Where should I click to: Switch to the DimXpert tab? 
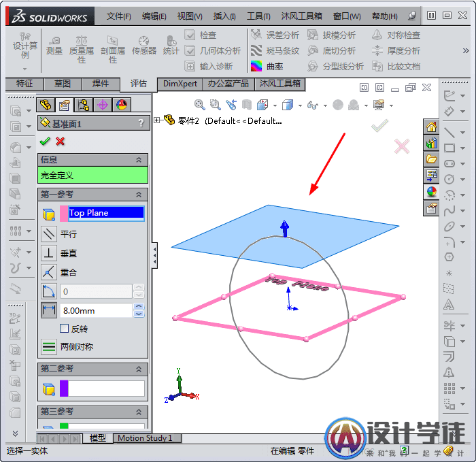(180, 84)
